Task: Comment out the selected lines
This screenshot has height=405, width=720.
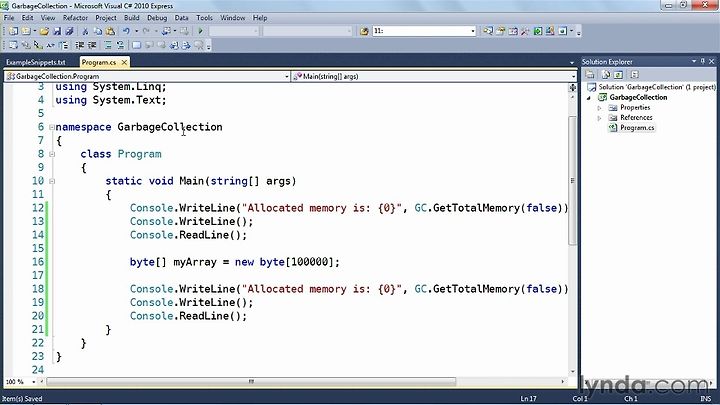Action: click(108, 45)
